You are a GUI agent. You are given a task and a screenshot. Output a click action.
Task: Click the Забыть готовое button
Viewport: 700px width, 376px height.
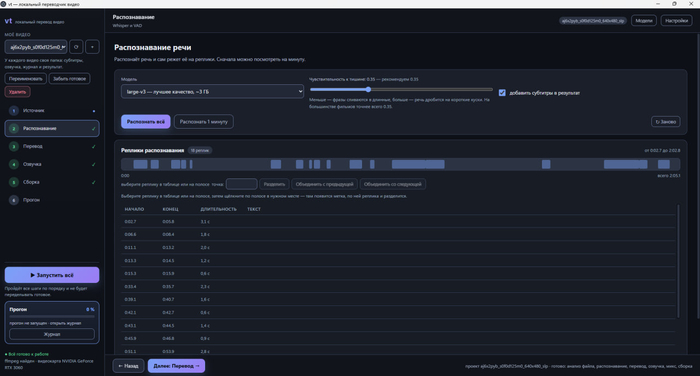coord(69,79)
